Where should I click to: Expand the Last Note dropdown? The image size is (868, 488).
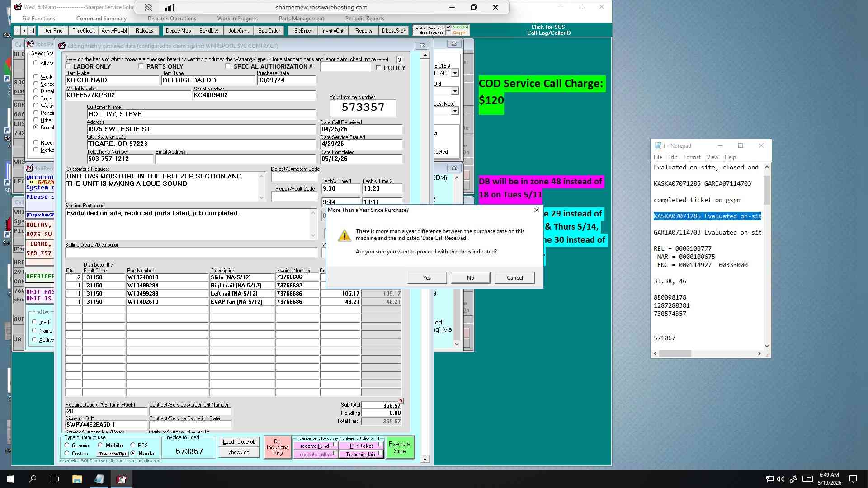tap(455, 111)
